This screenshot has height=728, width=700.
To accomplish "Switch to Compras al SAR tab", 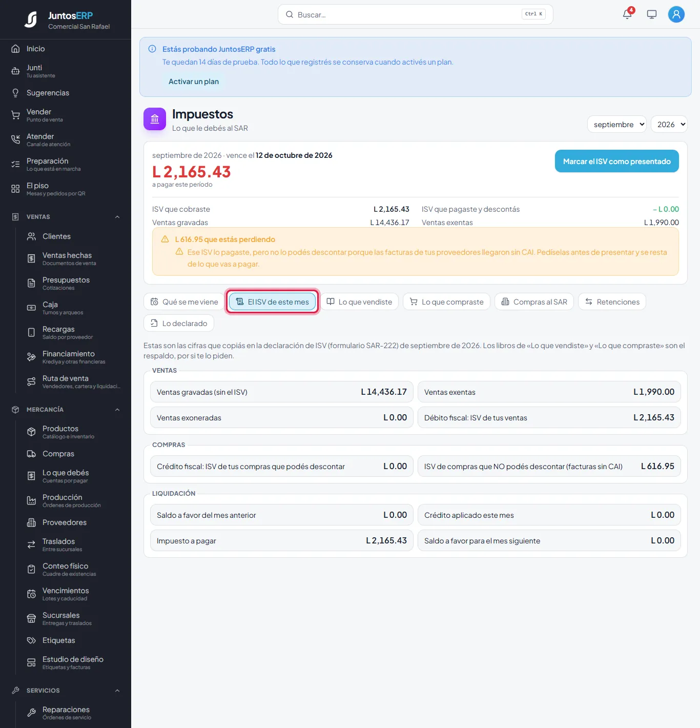I will [x=534, y=301].
